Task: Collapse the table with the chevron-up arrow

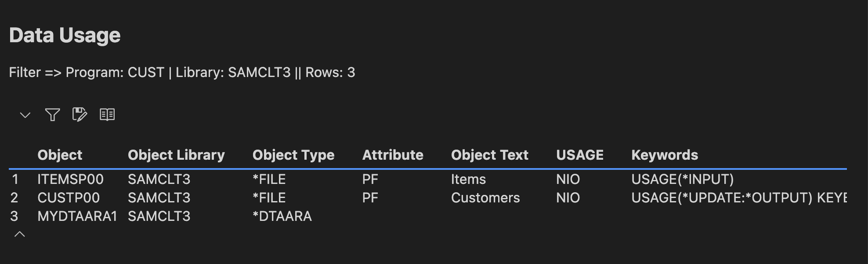Action: (20, 234)
